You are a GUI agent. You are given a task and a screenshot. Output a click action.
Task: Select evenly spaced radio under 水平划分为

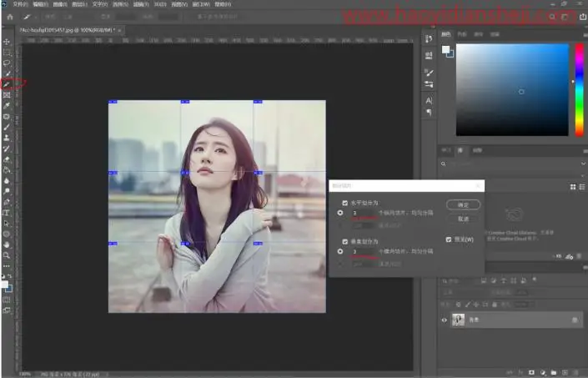pyautogui.click(x=340, y=213)
